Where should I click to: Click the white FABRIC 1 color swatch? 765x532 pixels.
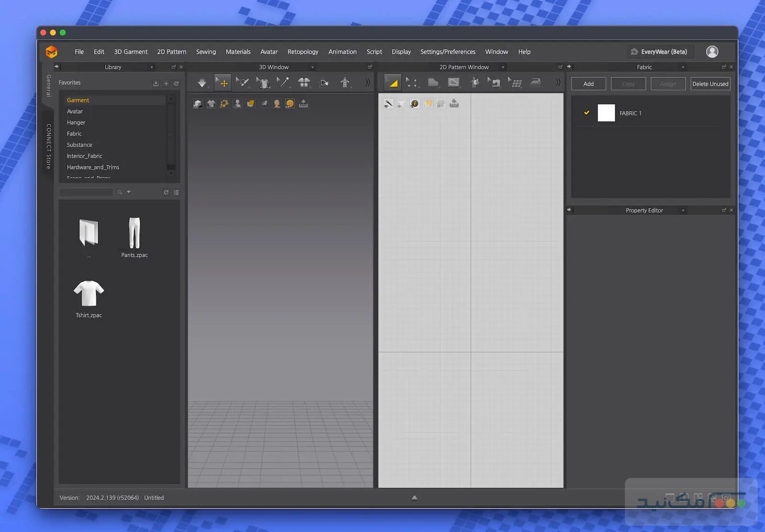(606, 113)
